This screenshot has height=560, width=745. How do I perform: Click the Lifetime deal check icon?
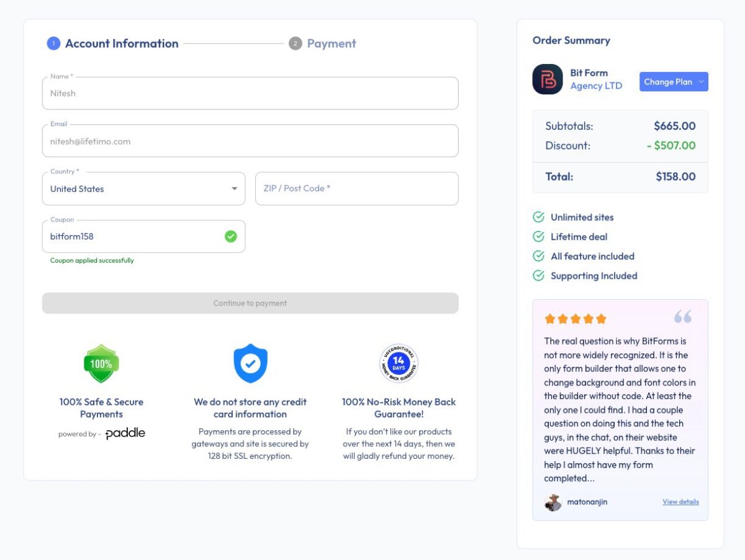click(x=538, y=237)
